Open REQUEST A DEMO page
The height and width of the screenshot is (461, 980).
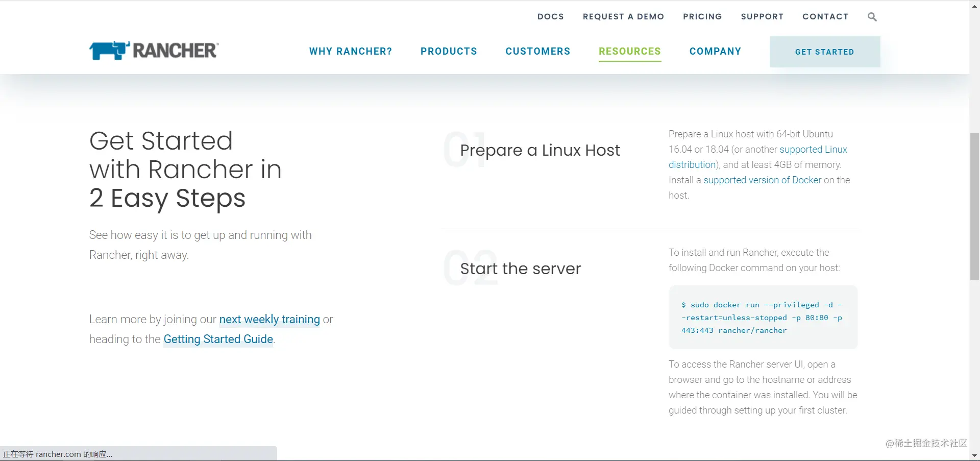tap(624, 16)
